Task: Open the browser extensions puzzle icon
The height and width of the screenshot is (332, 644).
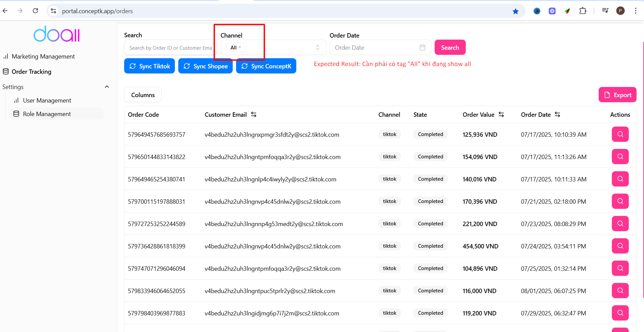Action: (582, 11)
